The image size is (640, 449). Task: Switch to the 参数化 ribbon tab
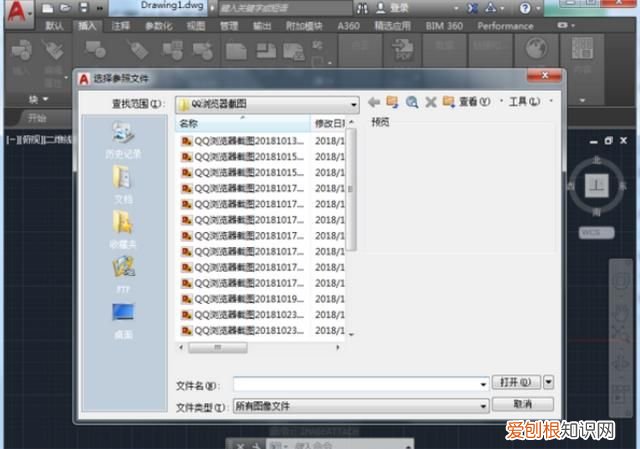click(159, 26)
